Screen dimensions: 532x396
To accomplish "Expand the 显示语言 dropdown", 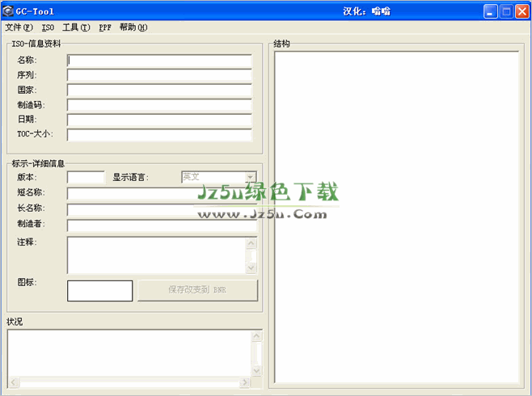I will [250, 177].
